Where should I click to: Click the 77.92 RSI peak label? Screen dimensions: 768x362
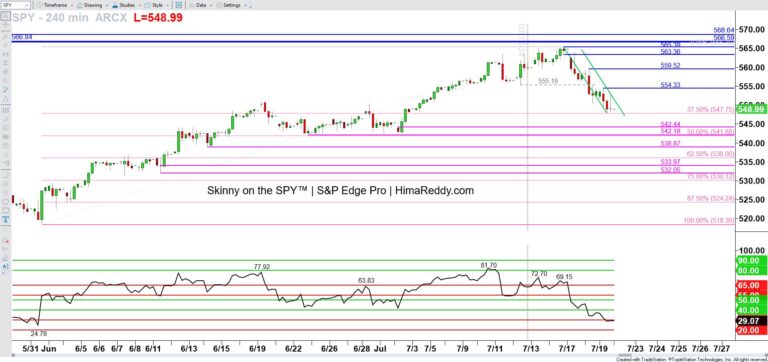(x=262, y=267)
